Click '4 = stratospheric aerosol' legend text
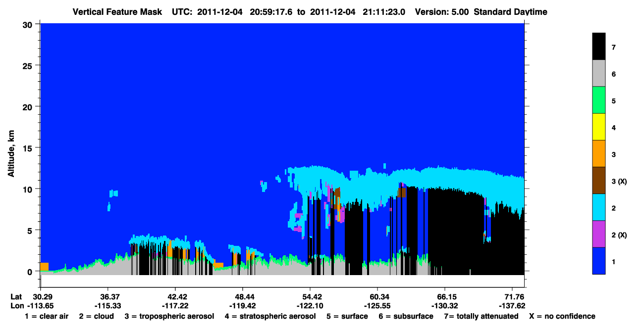This screenshot has width=644, height=330. 271,317
